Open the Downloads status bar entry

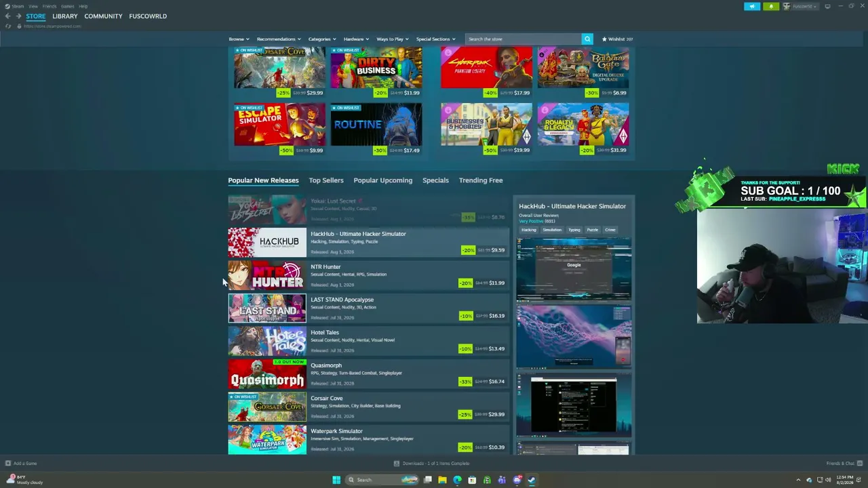point(432,464)
